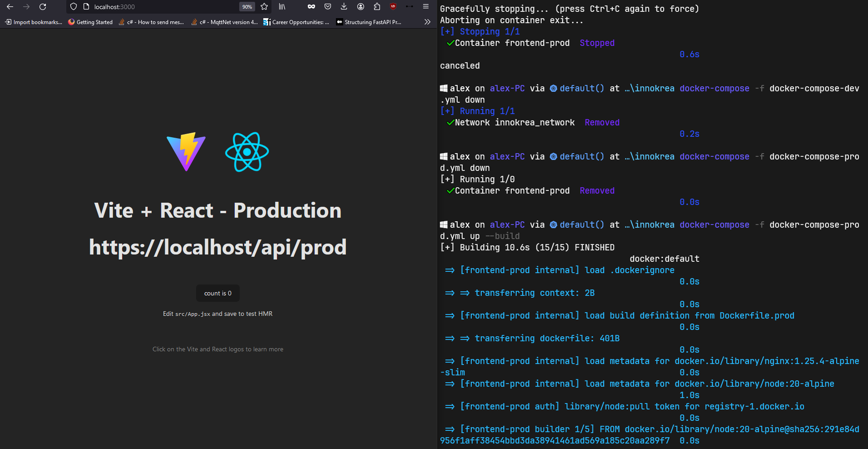Click the 'docker:default' terminal text
This screenshot has width=868, height=449.
coord(664,259)
